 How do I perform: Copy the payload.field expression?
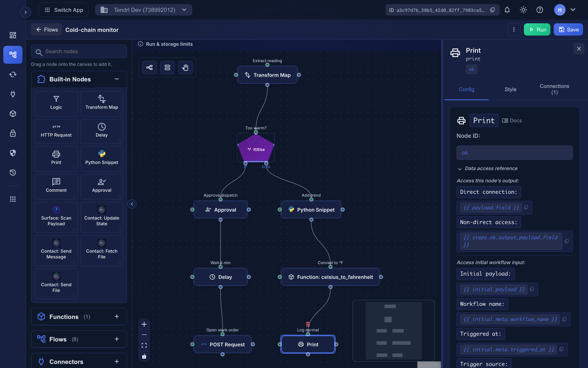(x=526, y=207)
